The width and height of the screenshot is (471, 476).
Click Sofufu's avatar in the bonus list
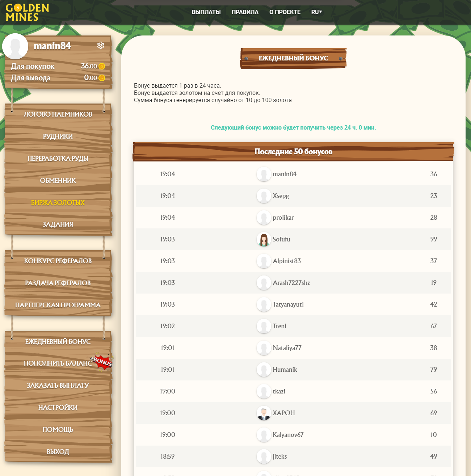[x=264, y=239]
